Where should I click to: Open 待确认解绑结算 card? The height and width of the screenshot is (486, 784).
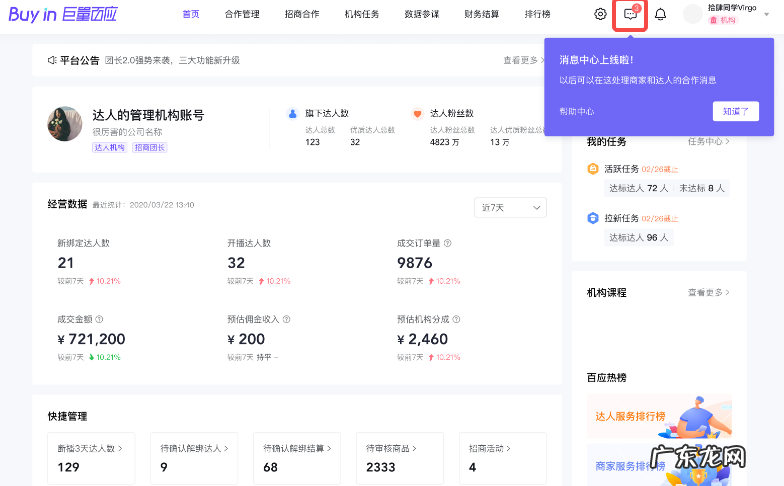[297, 458]
